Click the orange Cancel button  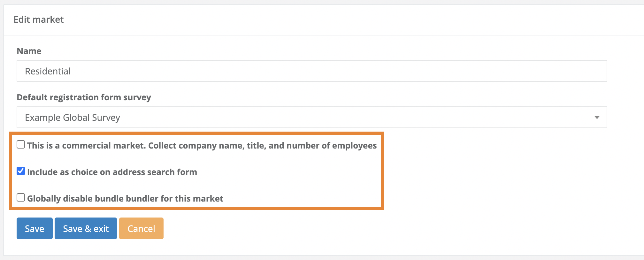(x=141, y=228)
